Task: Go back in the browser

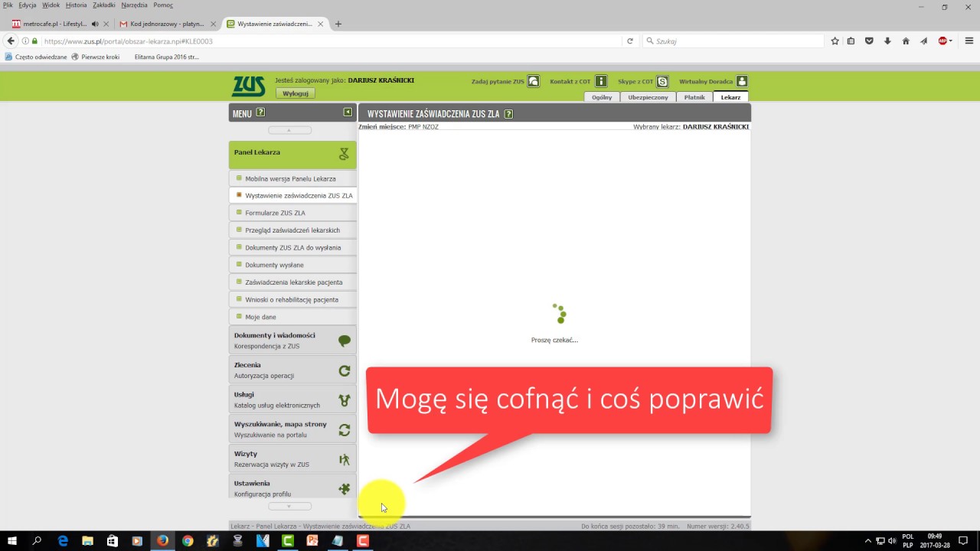Action: coord(11,41)
